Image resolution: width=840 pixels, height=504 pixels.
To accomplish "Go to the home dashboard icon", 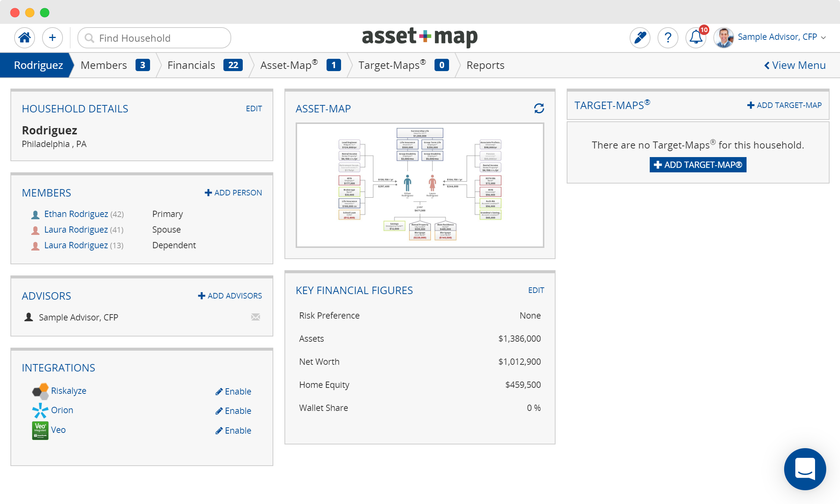I will [x=25, y=38].
